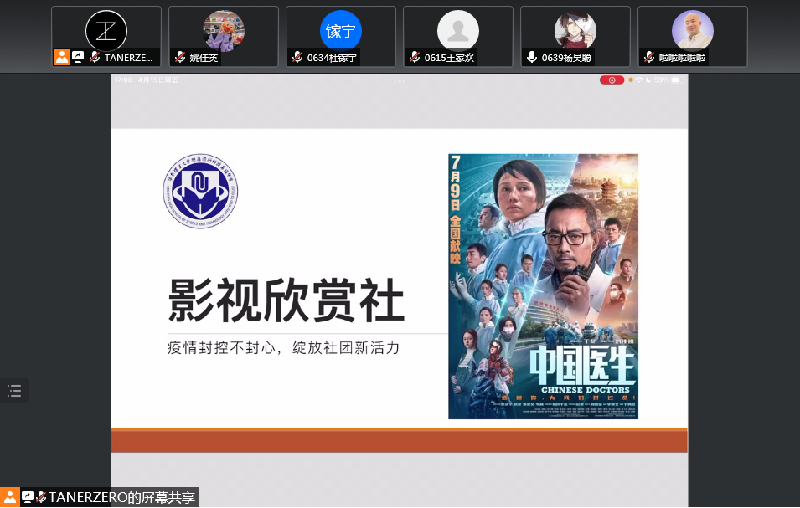Select the participant avatar with the orange cartoon
The height and width of the screenshot is (508, 800).
pyautogui.click(x=224, y=31)
